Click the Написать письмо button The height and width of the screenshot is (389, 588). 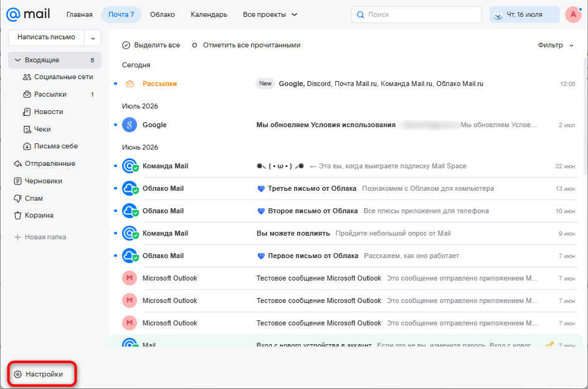click(47, 37)
